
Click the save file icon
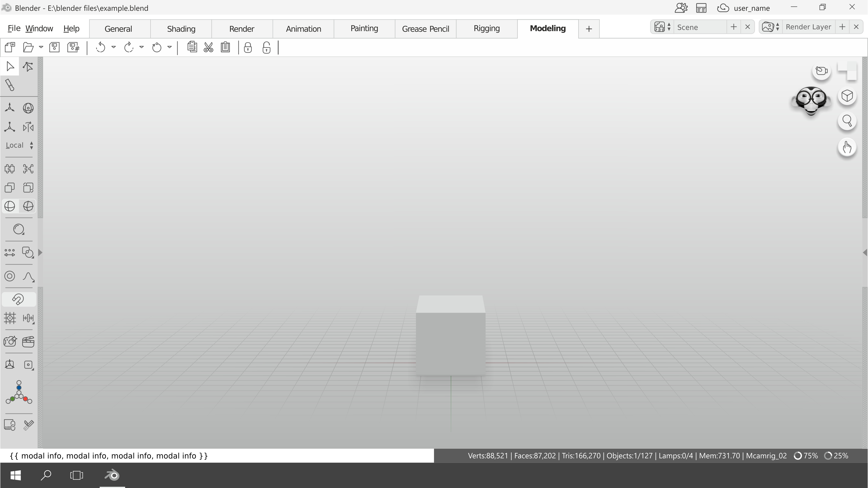tap(55, 47)
